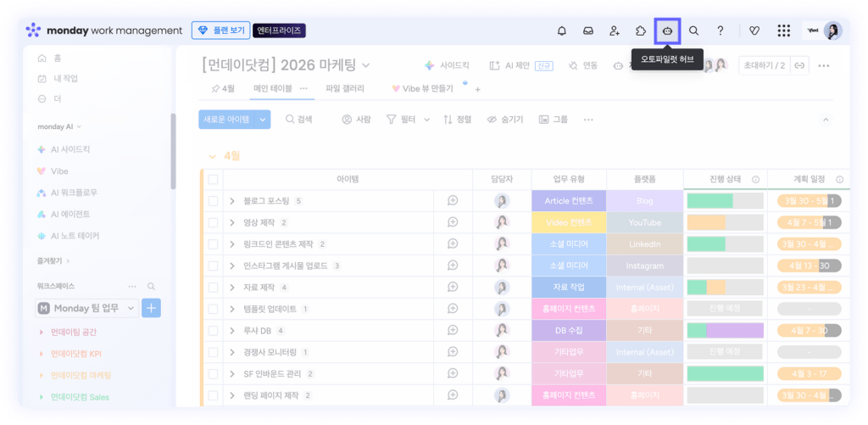The width and height of the screenshot is (868, 425).
Task: Click the invite members icon in the top bar
Action: point(614,31)
